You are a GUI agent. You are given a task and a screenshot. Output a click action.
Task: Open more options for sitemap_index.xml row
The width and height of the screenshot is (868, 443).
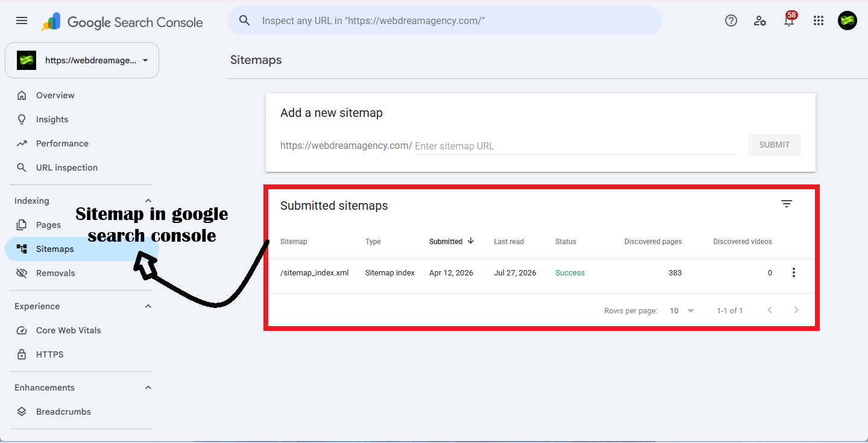pos(793,272)
